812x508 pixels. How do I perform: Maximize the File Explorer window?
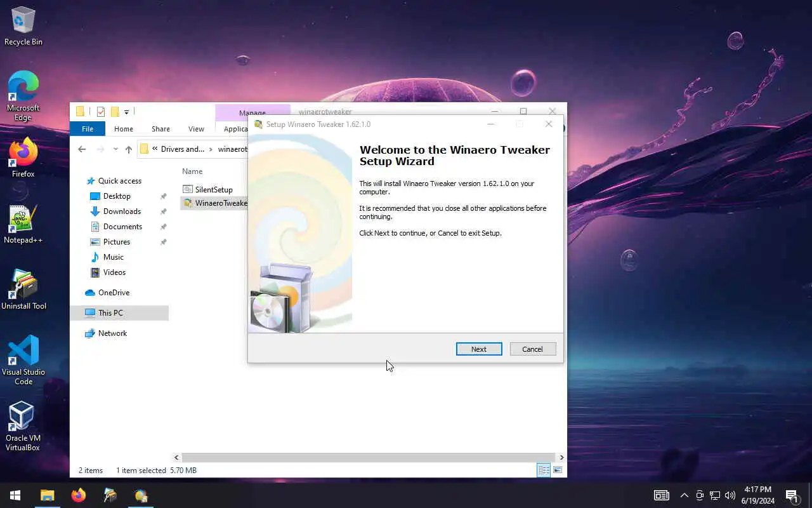click(x=523, y=111)
